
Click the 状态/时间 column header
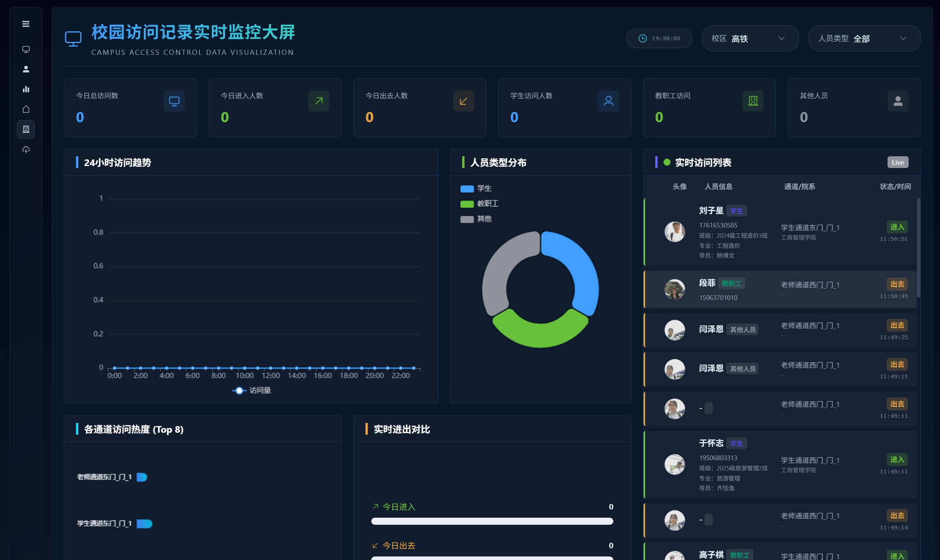[x=895, y=186]
